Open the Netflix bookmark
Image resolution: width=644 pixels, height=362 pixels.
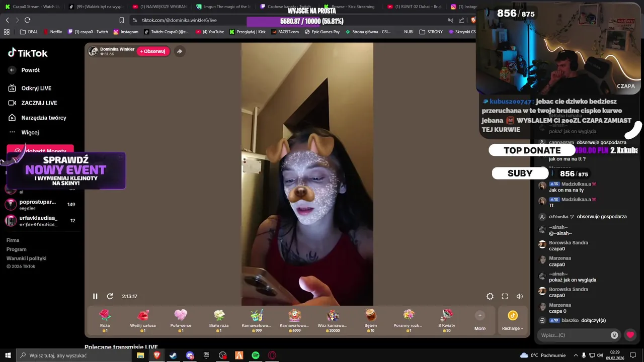(52, 32)
